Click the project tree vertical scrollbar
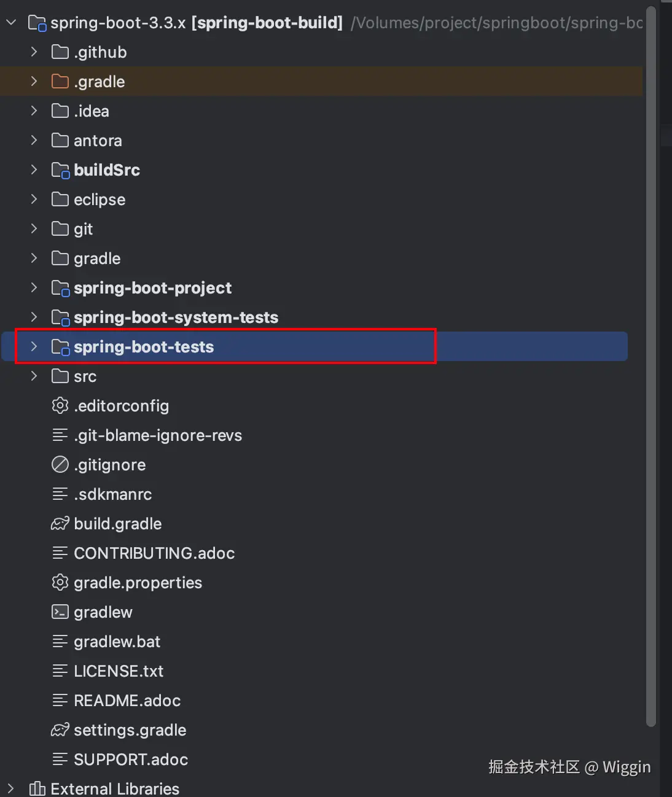Viewport: 672px width, 797px height. click(x=651, y=368)
